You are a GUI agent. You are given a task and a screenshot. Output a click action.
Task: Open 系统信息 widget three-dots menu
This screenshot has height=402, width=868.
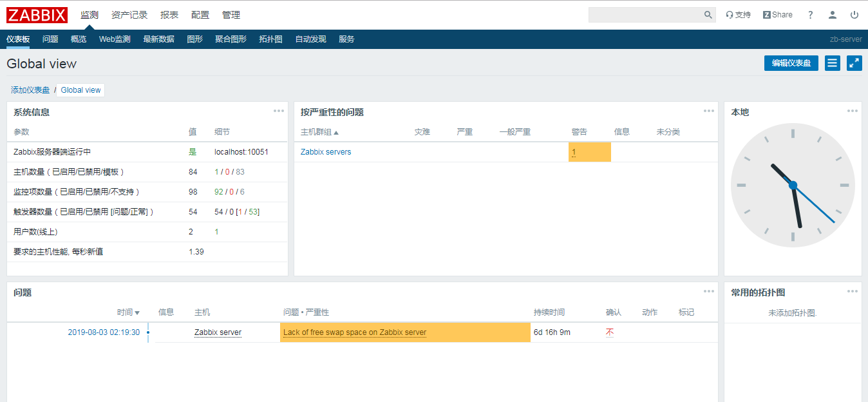pyautogui.click(x=279, y=111)
